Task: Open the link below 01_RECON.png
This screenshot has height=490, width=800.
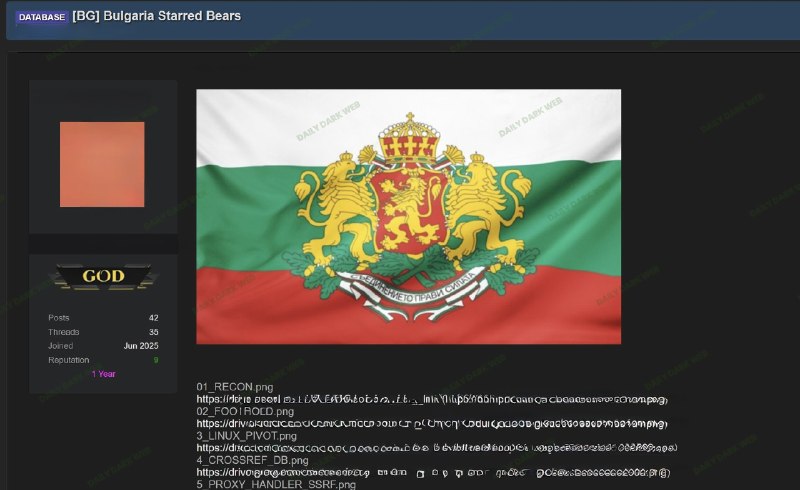Action: [x=432, y=399]
